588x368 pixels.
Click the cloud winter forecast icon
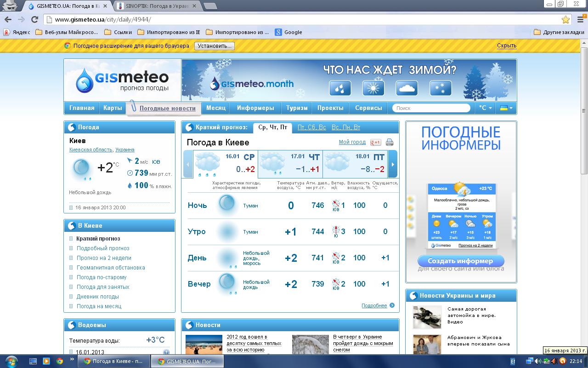(x=407, y=88)
